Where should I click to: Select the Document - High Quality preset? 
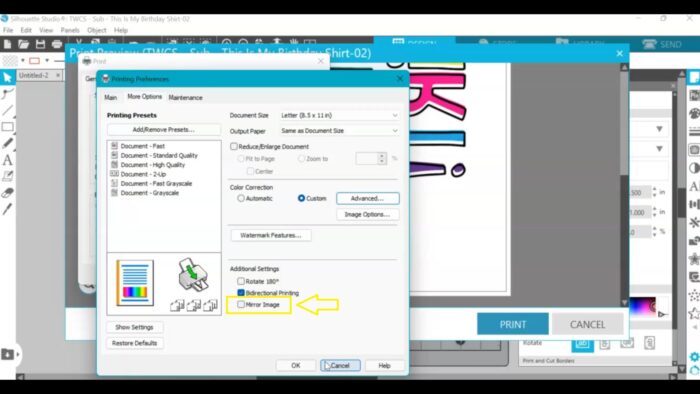coord(153,165)
